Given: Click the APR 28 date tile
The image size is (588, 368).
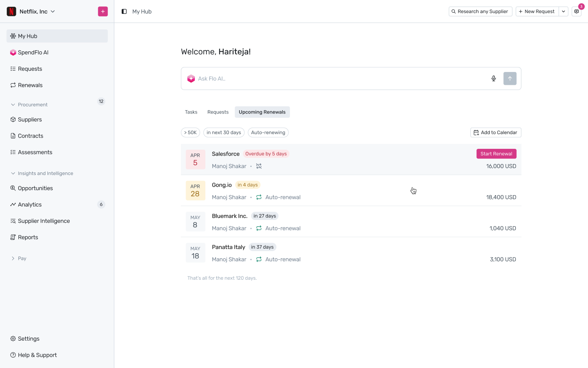Looking at the screenshot, I should pyautogui.click(x=195, y=191).
